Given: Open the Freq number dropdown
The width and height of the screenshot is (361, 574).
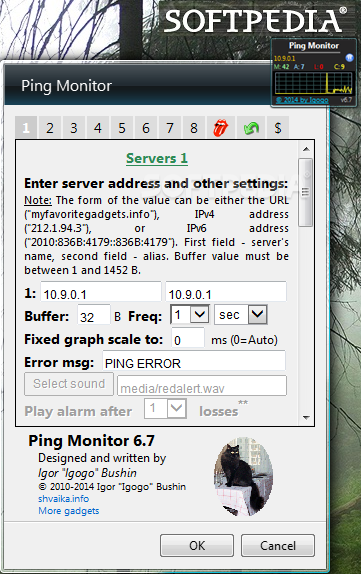Looking at the screenshot, I should tap(190, 314).
